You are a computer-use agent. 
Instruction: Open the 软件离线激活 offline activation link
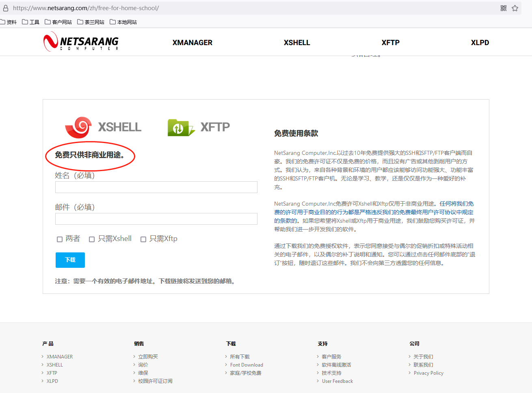pyautogui.click(x=336, y=365)
